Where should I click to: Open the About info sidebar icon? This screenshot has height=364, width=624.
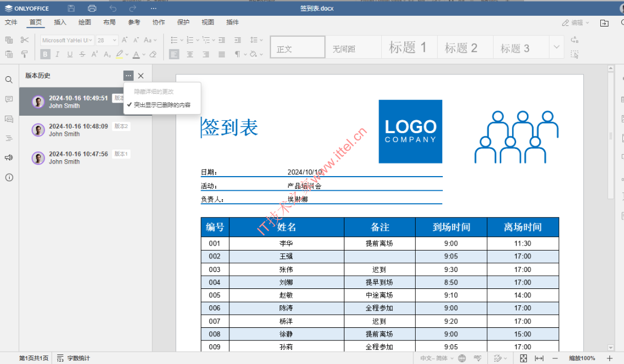9,177
